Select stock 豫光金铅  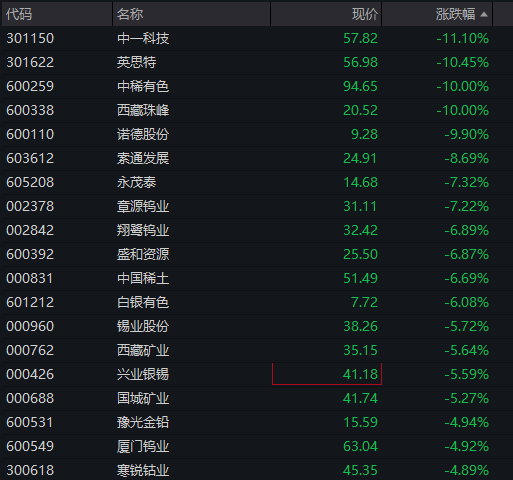tap(143, 422)
